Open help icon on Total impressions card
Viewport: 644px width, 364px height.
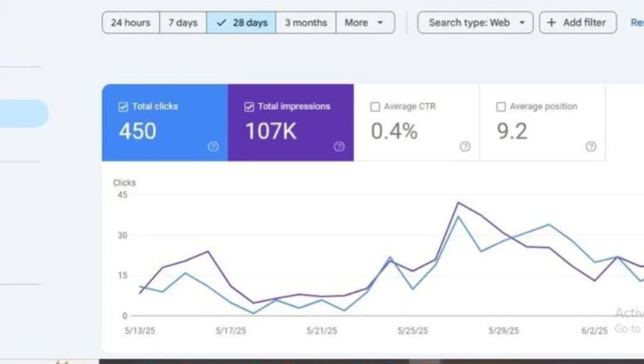[x=338, y=146]
